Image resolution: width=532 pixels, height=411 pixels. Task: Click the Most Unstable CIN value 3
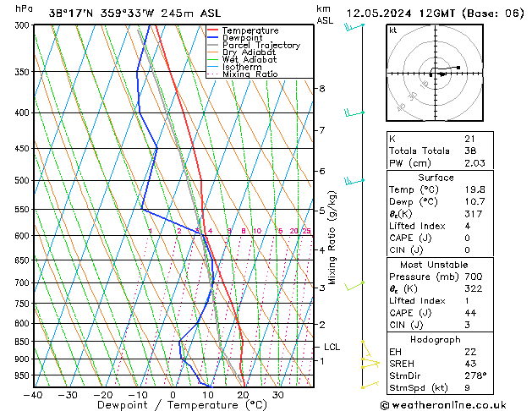tap(468, 325)
